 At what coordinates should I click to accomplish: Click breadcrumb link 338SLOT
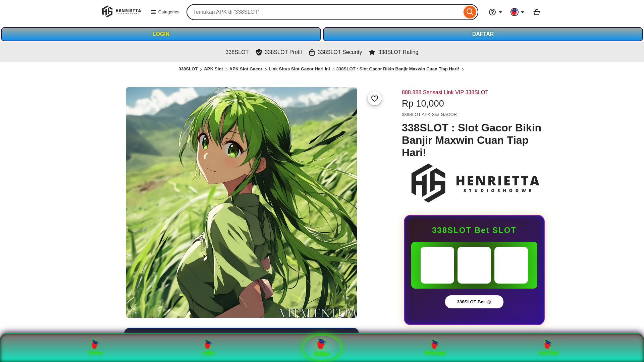[x=188, y=69]
